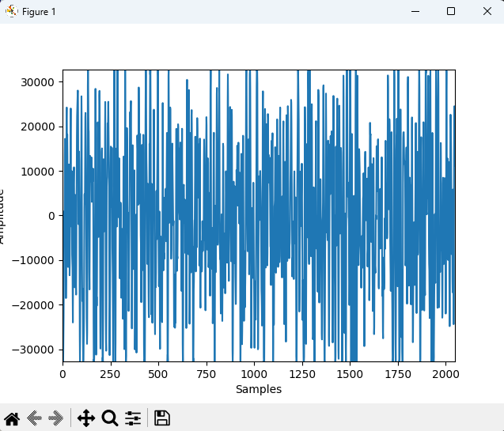
Task: Go back to previous view arrow
Action: coord(34,418)
